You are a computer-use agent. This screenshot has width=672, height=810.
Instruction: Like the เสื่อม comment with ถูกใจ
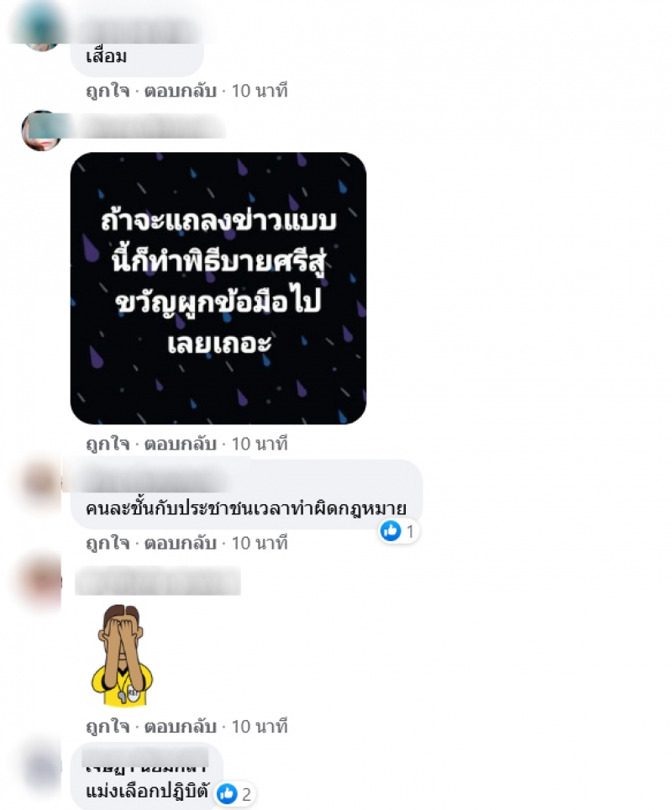click(108, 91)
